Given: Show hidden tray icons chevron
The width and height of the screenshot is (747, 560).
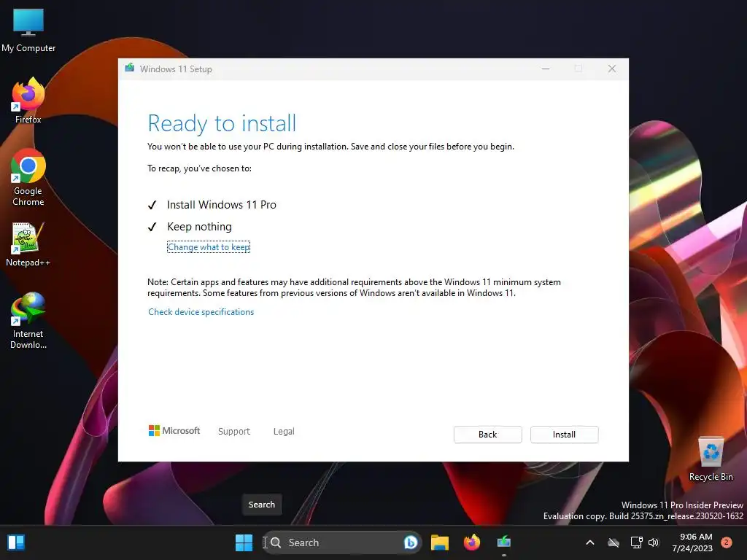Looking at the screenshot, I should [589, 542].
